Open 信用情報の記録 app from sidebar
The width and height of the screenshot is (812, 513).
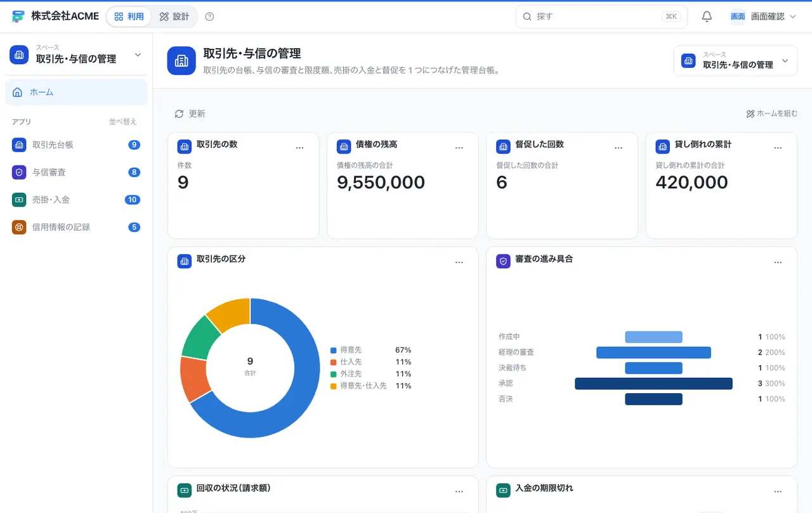tap(76, 227)
